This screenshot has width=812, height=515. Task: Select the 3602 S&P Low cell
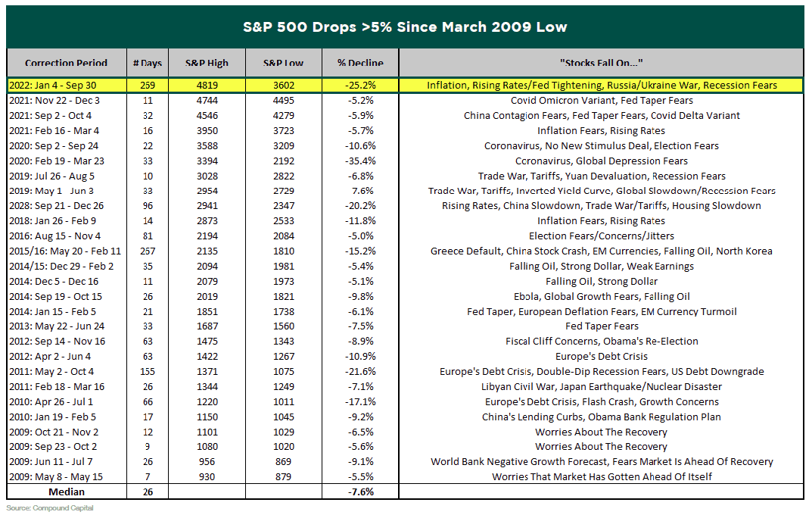284,85
